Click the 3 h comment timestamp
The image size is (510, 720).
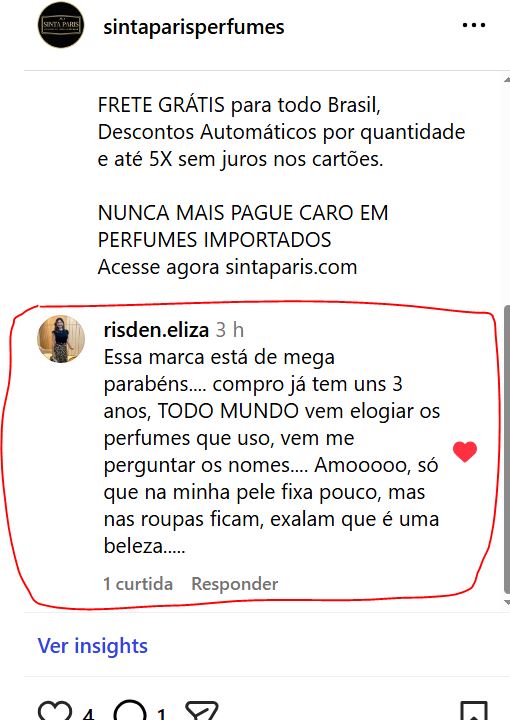pos(230,330)
